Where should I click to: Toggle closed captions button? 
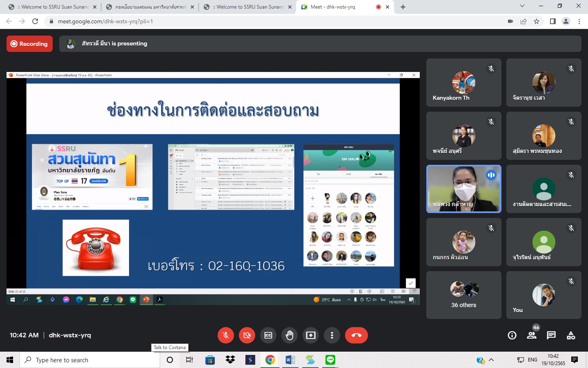coord(268,335)
